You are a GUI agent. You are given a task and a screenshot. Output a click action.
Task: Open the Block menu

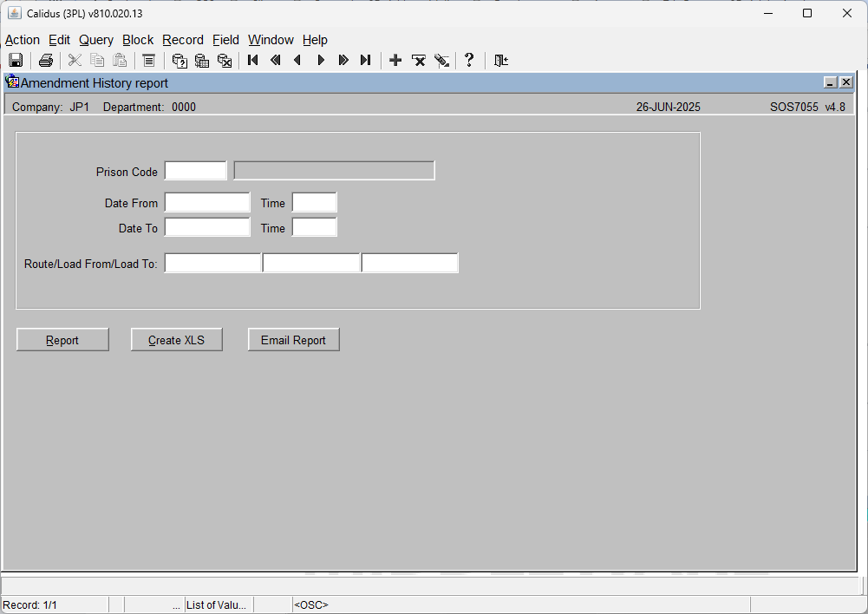pos(138,40)
